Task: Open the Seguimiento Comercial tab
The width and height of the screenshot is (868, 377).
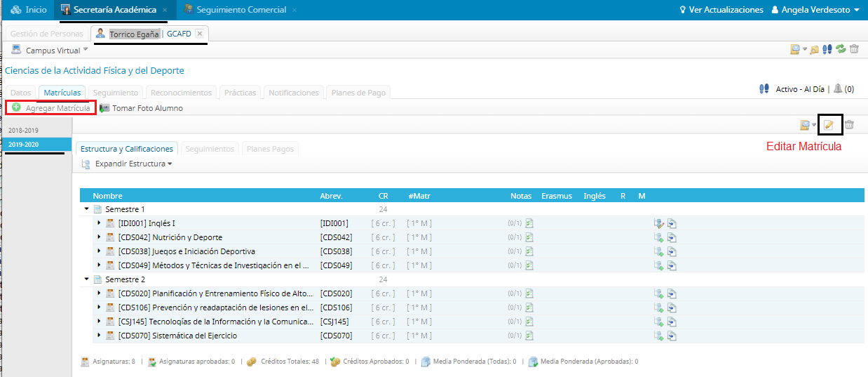Action: point(240,10)
